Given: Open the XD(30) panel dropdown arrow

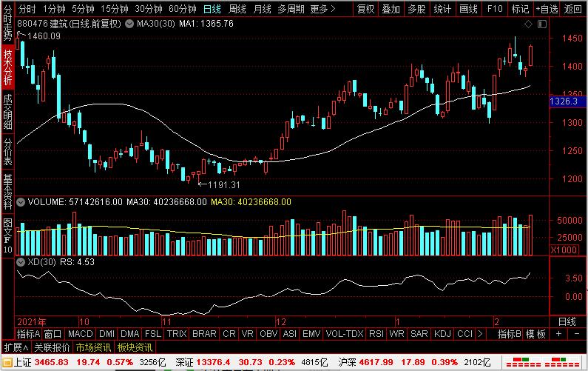Looking at the screenshot, I should 21,262.
